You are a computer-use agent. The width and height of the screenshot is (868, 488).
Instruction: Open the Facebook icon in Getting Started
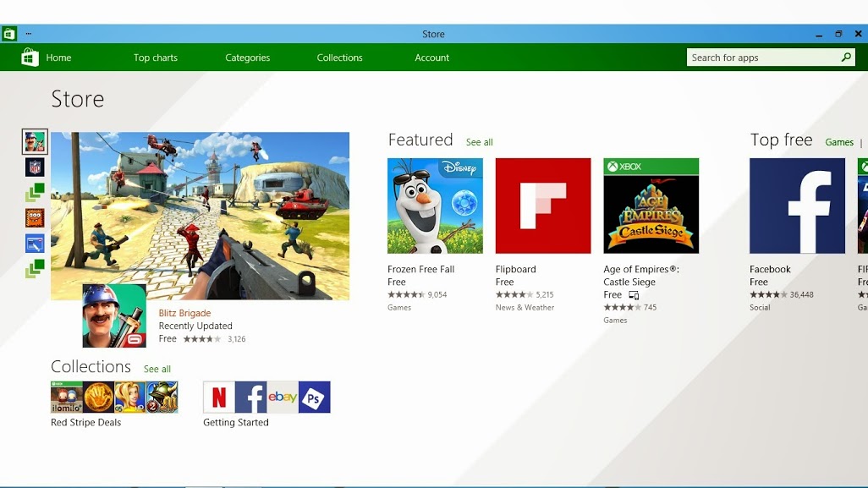point(250,398)
